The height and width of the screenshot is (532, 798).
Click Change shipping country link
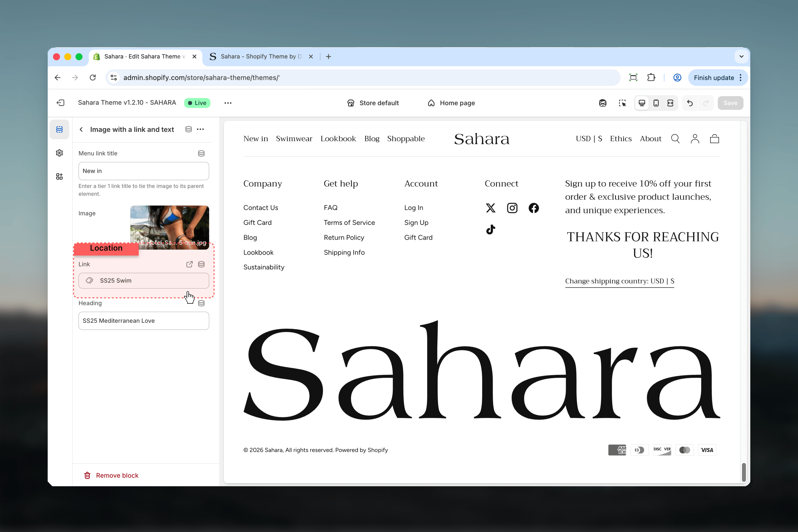click(x=620, y=281)
